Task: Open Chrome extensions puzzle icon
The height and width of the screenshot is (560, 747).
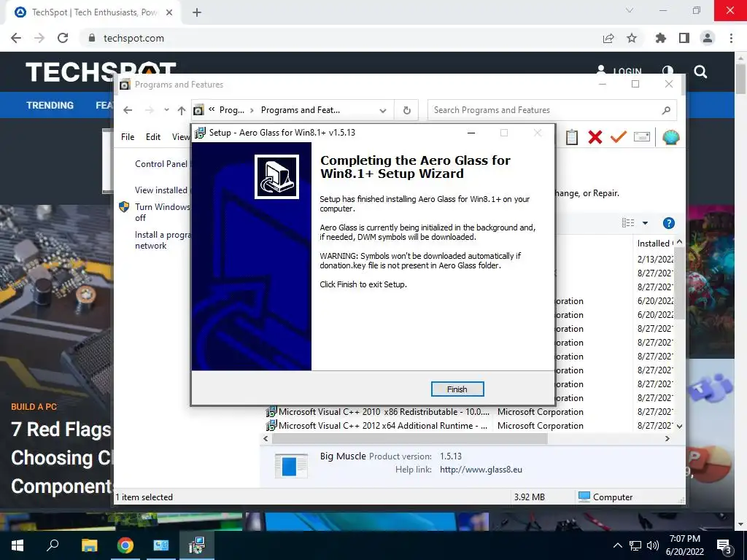Action: point(661,38)
